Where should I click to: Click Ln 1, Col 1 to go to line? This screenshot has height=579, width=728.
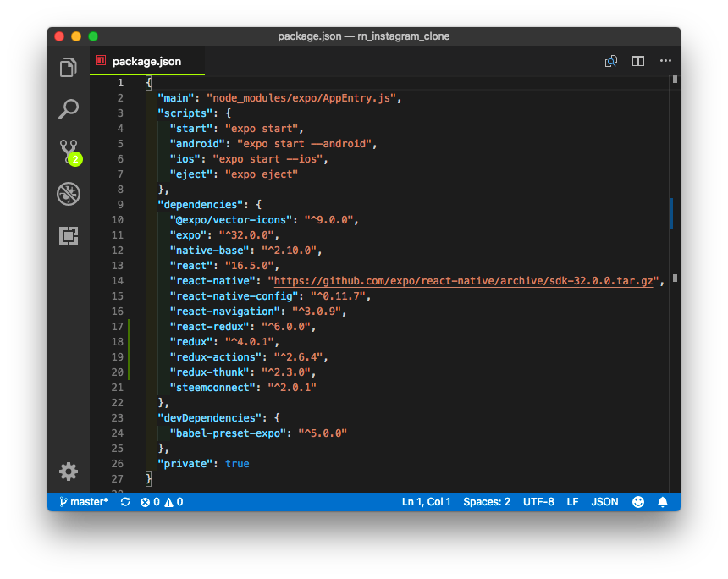[x=426, y=502]
